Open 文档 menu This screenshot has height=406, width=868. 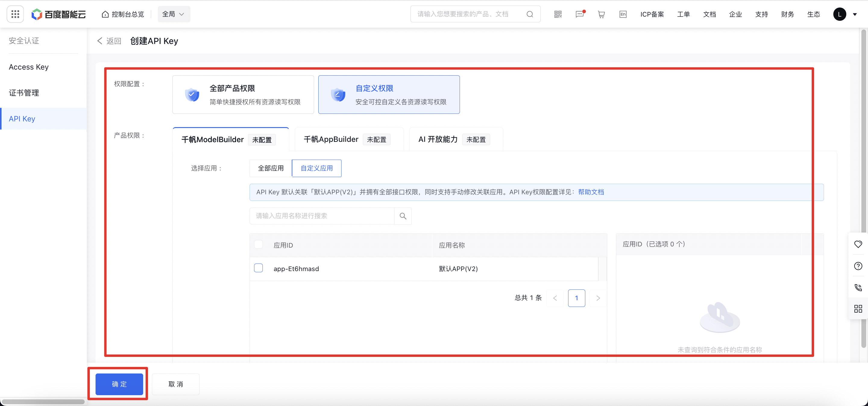pos(709,14)
